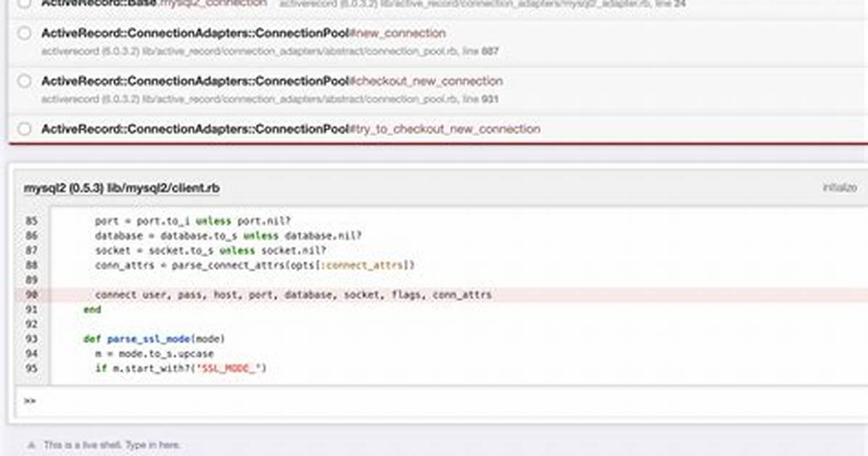Click the 'initialize' method label
This screenshot has height=456, width=868.
[840, 188]
